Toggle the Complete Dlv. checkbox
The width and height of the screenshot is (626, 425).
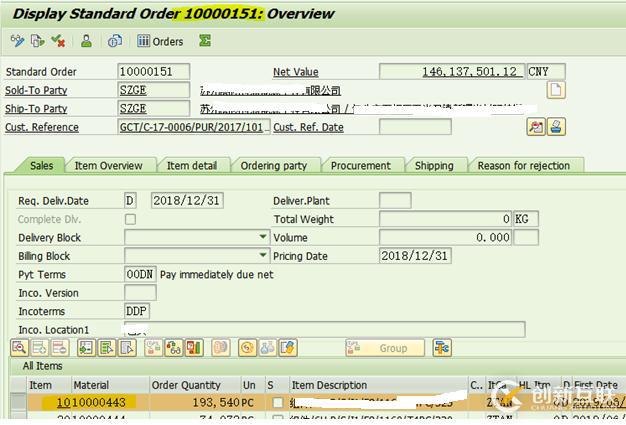click(130, 220)
